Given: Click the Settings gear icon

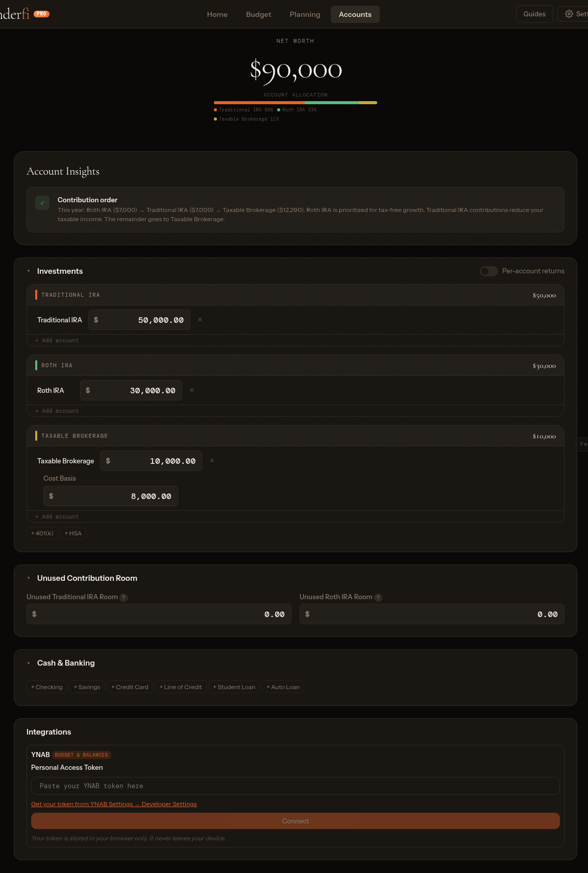Looking at the screenshot, I should pos(569,14).
